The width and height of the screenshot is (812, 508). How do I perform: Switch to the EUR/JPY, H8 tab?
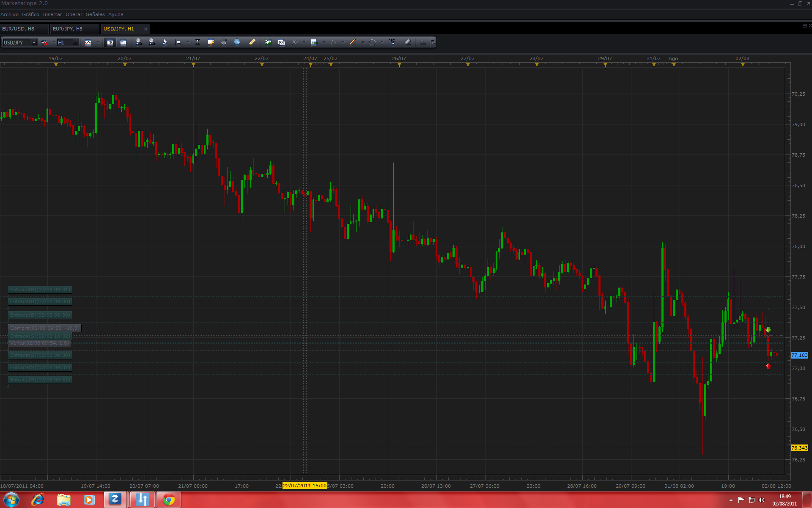[68, 29]
